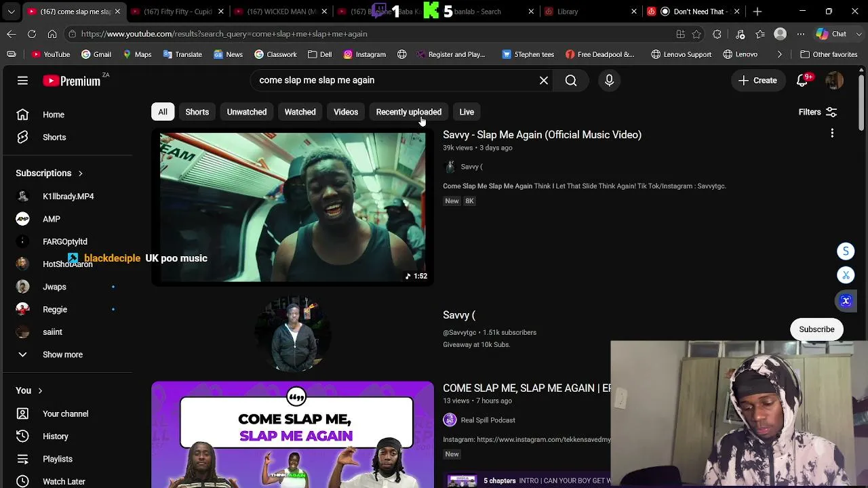Open the browser extensions puzzle icon
Viewport: 868px width, 488px height.
(717, 34)
